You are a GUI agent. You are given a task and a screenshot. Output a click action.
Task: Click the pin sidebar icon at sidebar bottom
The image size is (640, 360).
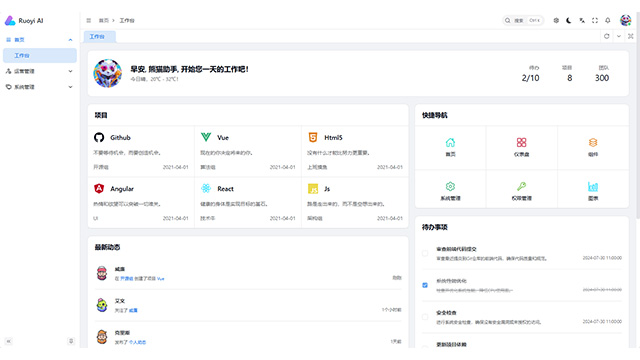pyautogui.click(x=71, y=341)
